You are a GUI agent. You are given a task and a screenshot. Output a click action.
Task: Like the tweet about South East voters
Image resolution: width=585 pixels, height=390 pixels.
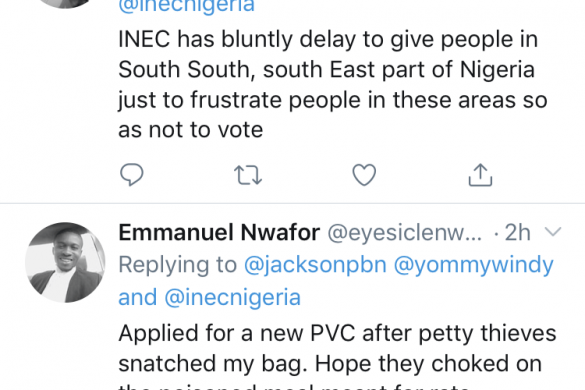pos(364,175)
